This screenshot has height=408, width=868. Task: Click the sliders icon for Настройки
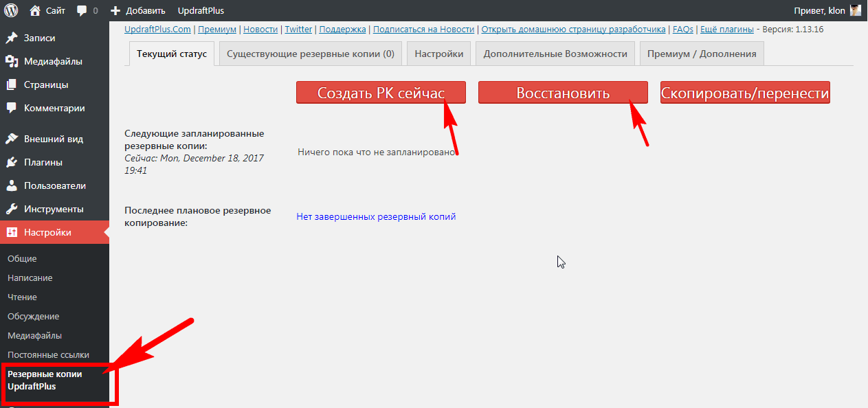[12, 233]
